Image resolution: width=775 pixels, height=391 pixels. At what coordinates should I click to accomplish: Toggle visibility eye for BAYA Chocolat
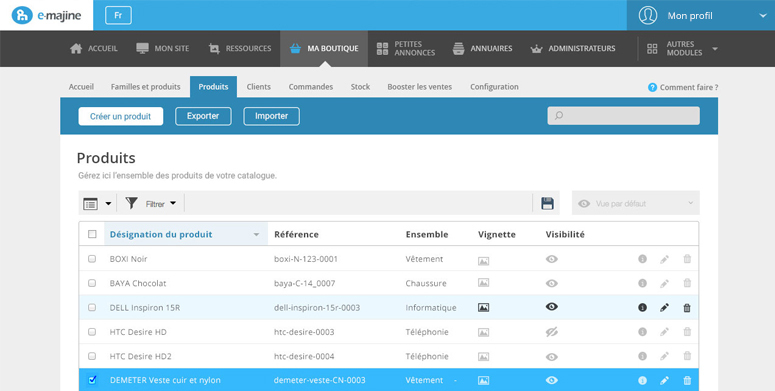pos(552,283)
